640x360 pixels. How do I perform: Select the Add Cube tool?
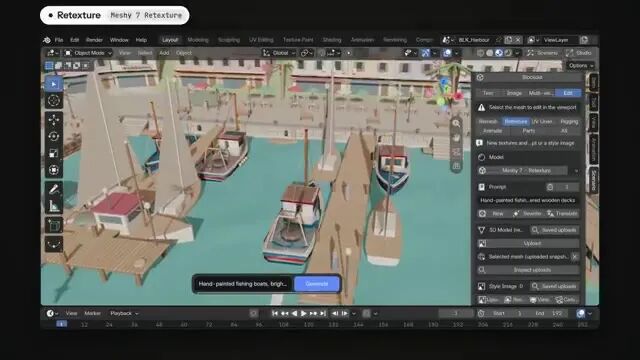click(x=53, y=225)
